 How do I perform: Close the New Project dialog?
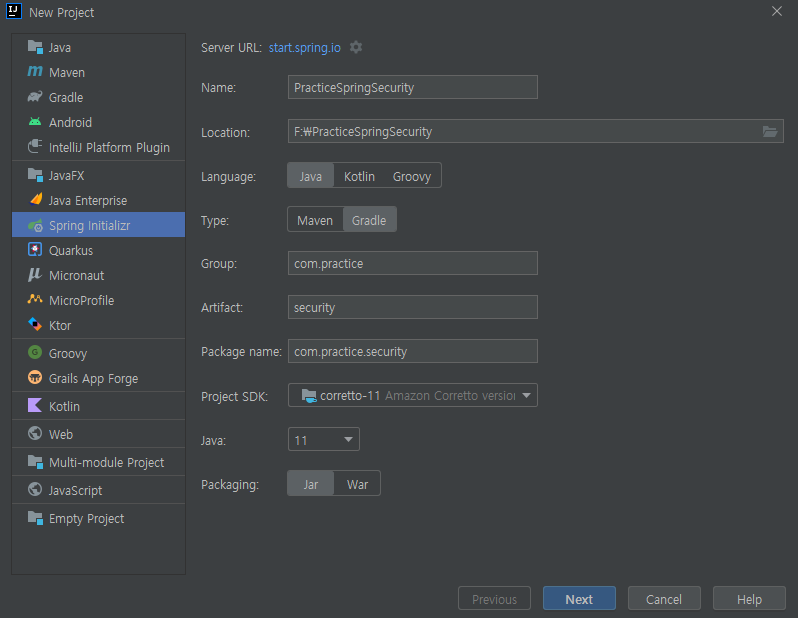[776, 11]
